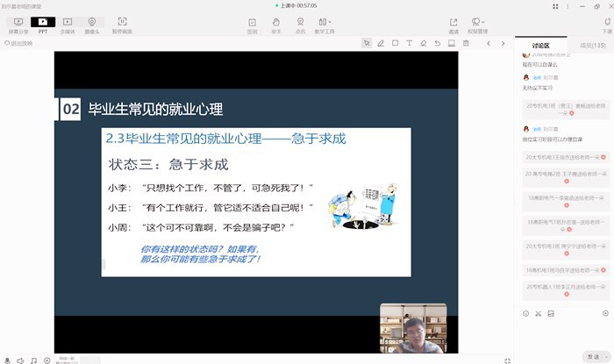Click the 发送 send button
The width and height of the screenshot is (614, 364).
[x=593, y=358]
